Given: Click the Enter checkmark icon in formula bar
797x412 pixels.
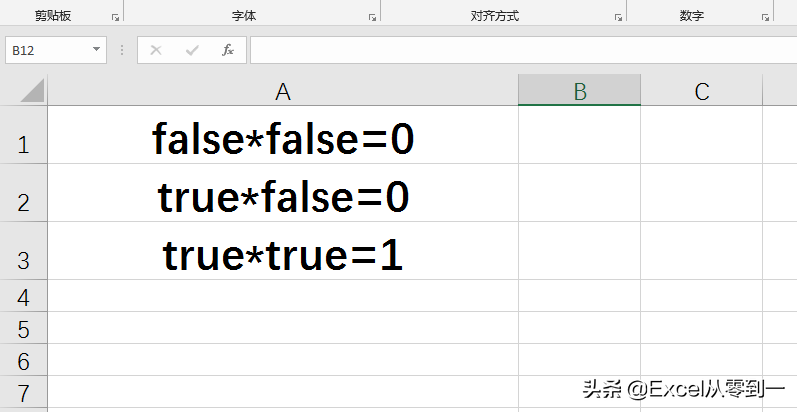Looking at the screenshot, I should point(192,50).
